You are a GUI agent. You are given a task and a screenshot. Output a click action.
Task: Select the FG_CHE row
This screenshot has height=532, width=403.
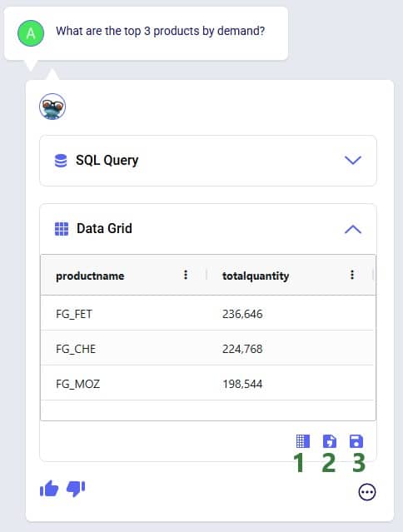point(207,349)
